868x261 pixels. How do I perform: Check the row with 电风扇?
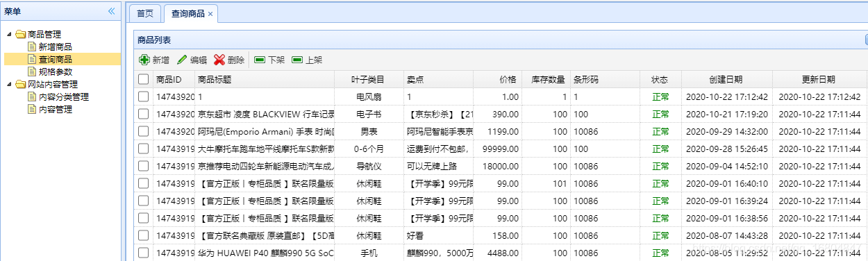pyautogui.click(x=144, y=97)
